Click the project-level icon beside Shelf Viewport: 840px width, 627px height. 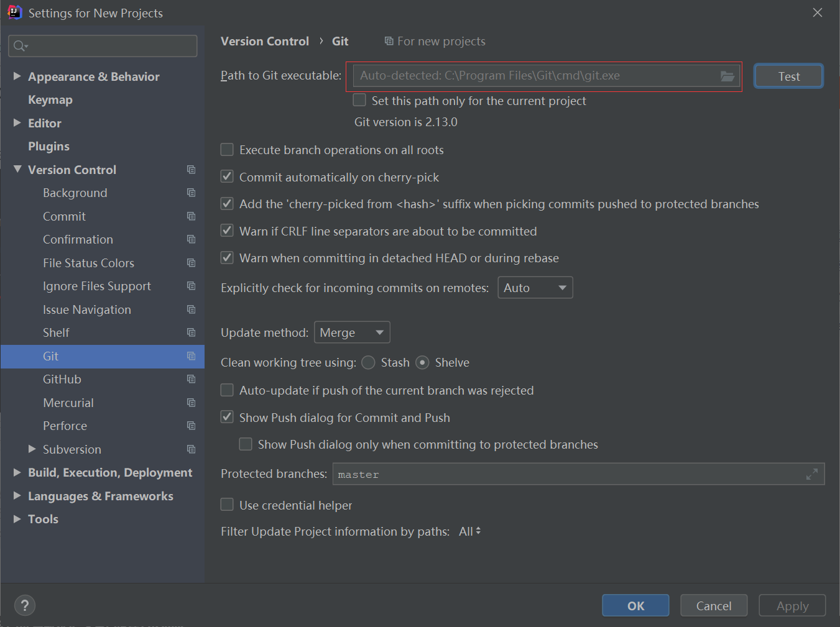pos(191,332)
